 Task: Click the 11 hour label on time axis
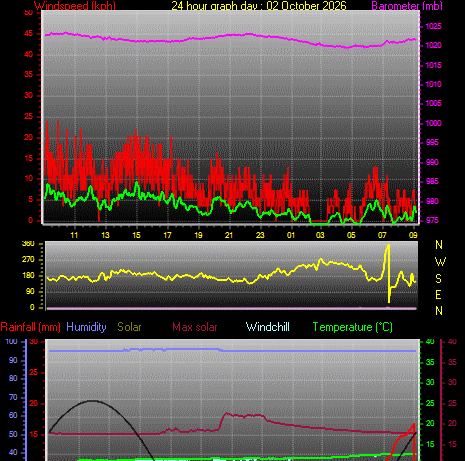tap(74, 235)
